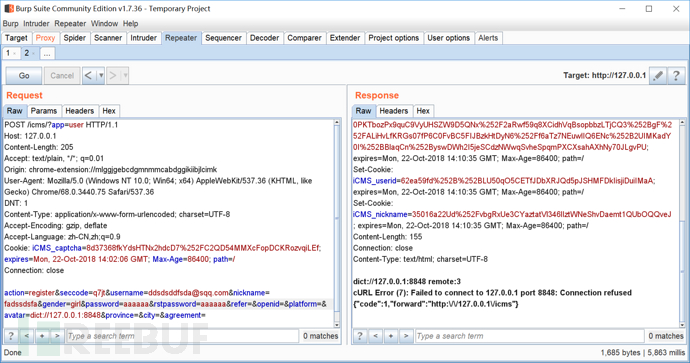Open history dropdown next to forward arrow

click(125, 76)
